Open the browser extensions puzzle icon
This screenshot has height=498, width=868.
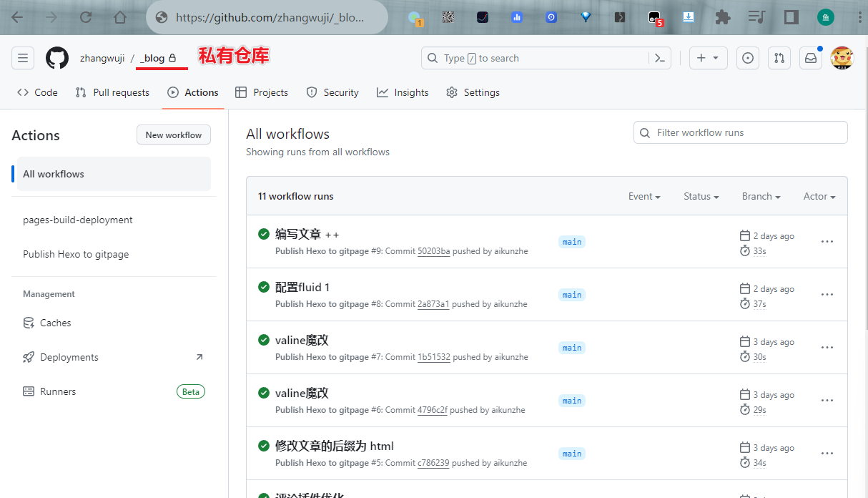pos(723,17)
